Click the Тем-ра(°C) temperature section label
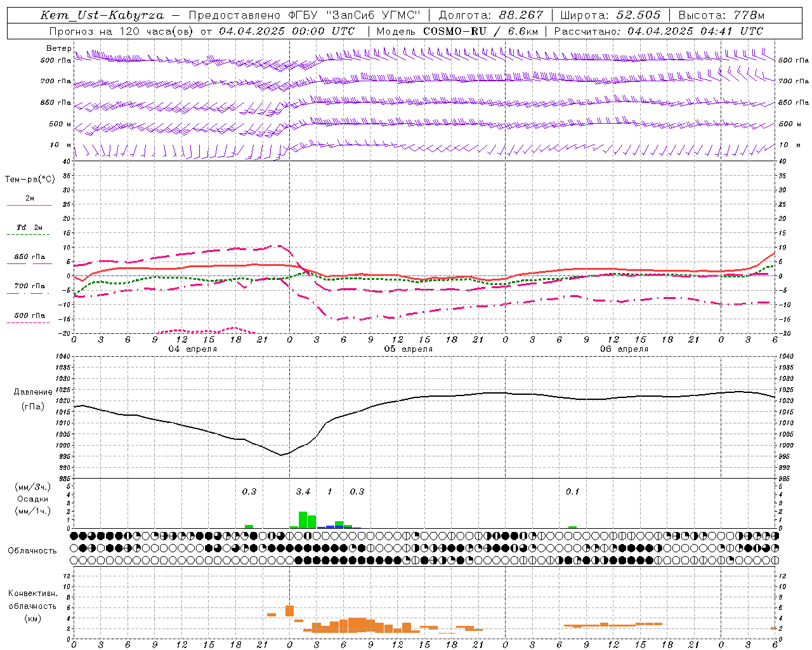 (x=30, y=180)
